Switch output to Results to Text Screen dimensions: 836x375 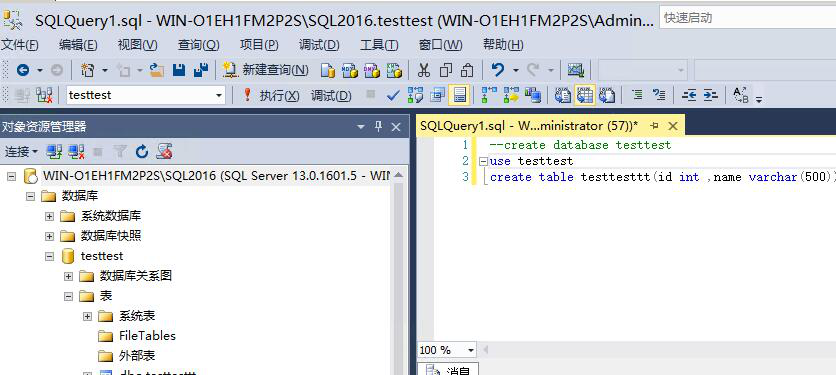[563, 95]
